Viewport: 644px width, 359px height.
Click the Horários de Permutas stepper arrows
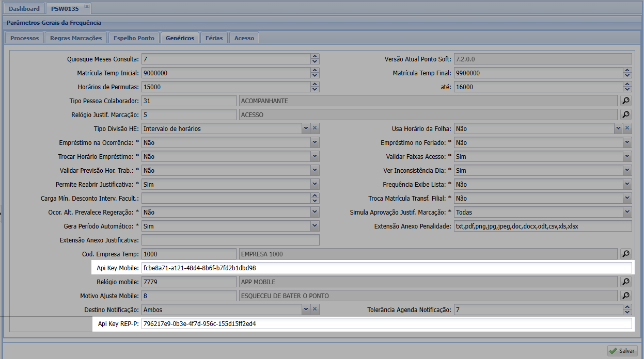click(315, 87)
